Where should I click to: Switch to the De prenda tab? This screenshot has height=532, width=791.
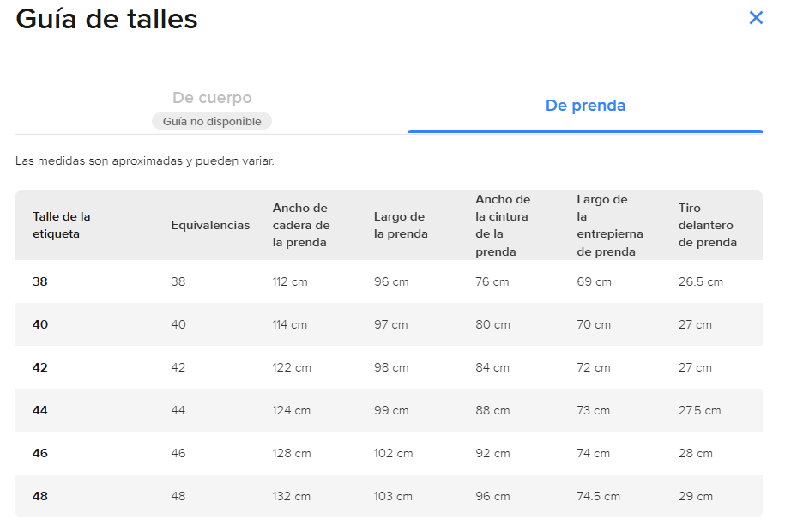click(x=585, y=106)
